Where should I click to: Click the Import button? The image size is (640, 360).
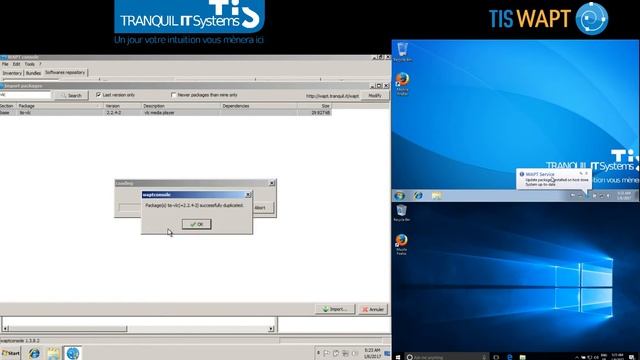pos(335,309)
